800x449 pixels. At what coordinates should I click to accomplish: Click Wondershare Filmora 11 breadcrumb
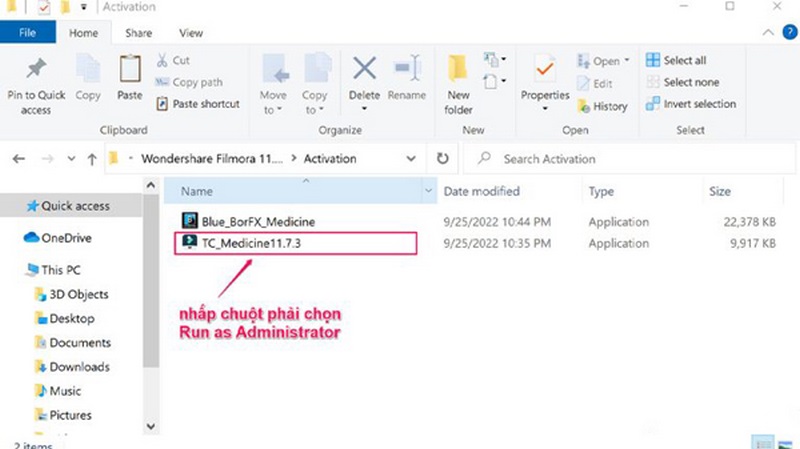212,159
